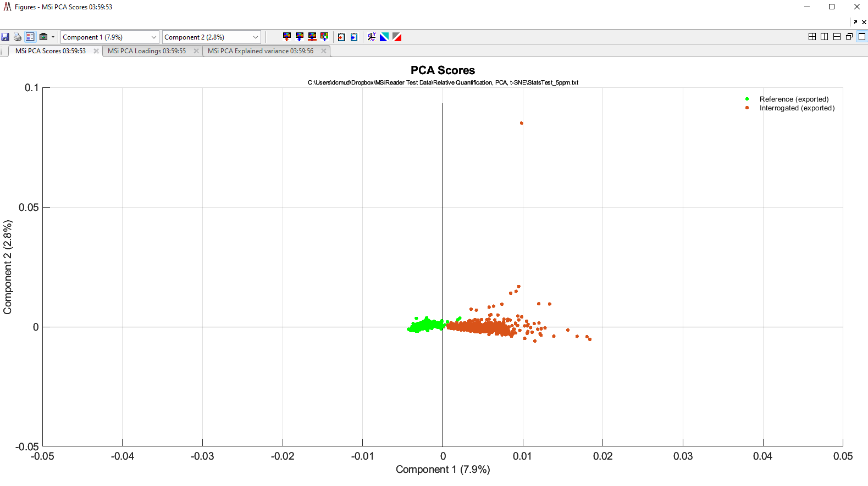Tile figures in grid layout
This screenshot has width=868, height=486.
click(x=812, y=37)
